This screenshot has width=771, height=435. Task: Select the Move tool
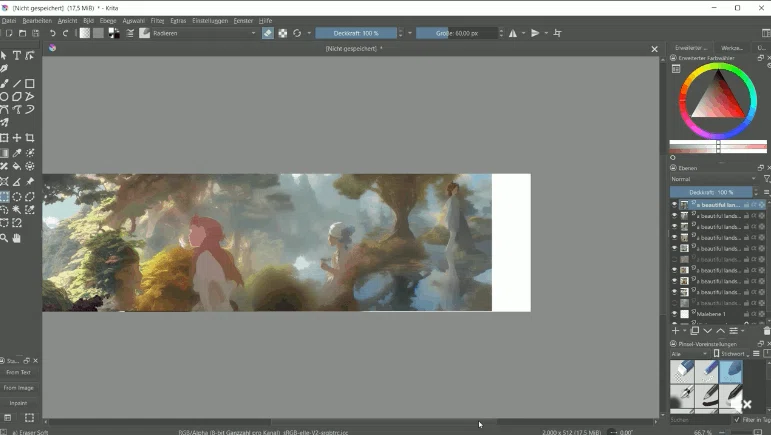click(x=17, y=138)
